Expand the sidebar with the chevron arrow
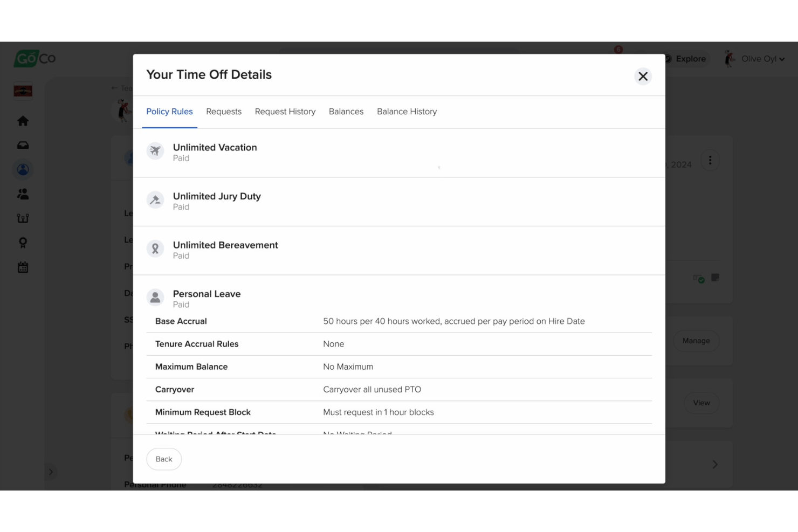This screenshot has width=798, height=532. click(x=51, y=472)
